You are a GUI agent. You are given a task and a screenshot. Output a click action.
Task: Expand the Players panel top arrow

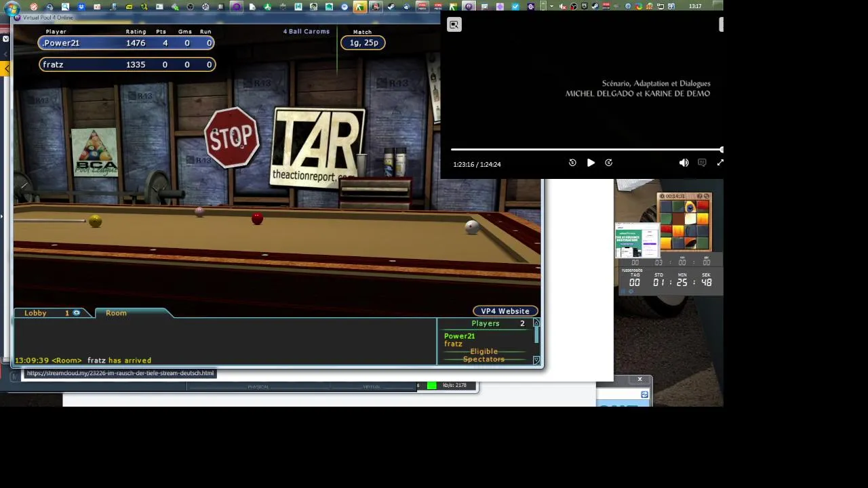pyautogui.click(x=536, y=323)
